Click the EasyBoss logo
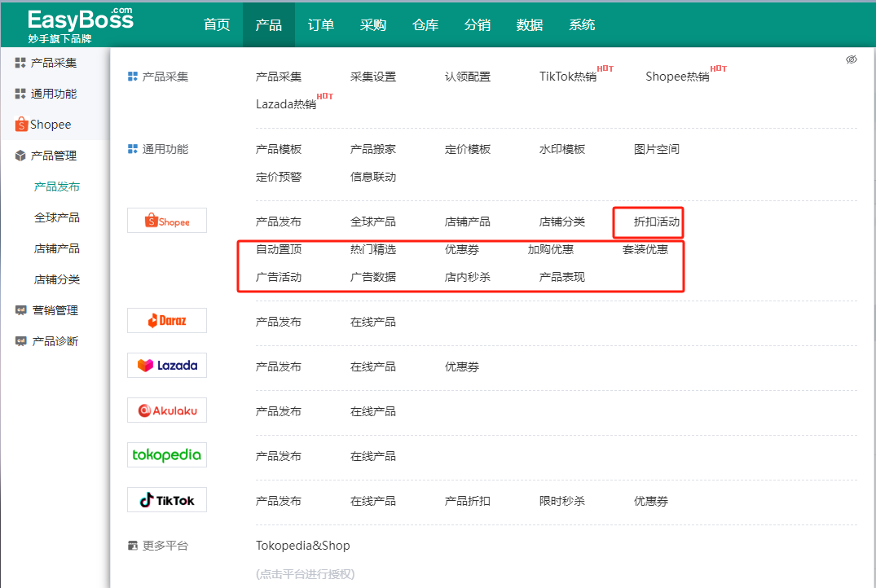Screen dimensions: 876x588 pyautogui.click(x=81, y=25)
